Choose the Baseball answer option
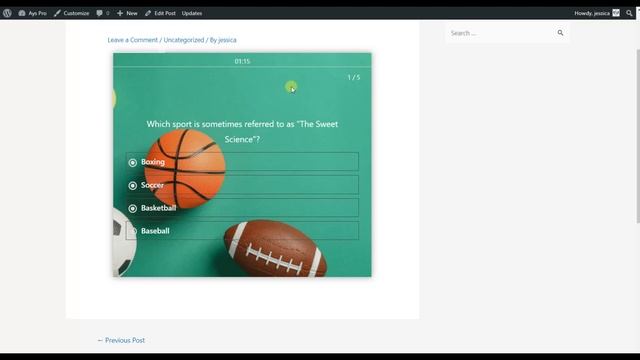 click(242, 231)
